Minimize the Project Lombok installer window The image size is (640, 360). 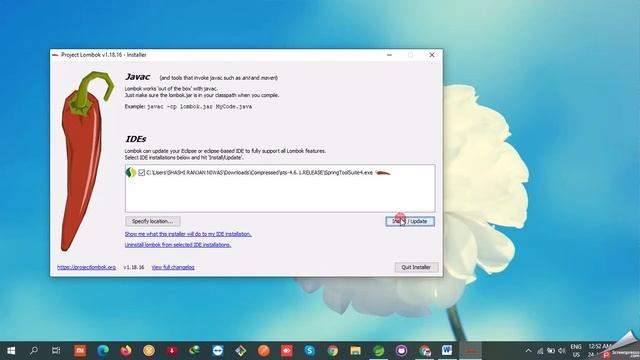(x=389, y=55)
